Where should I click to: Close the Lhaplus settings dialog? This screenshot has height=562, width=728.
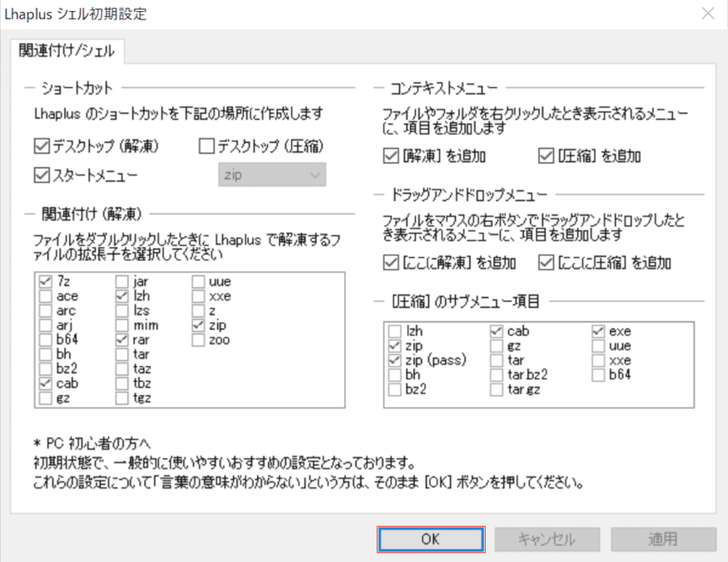[x=708, y=13]
